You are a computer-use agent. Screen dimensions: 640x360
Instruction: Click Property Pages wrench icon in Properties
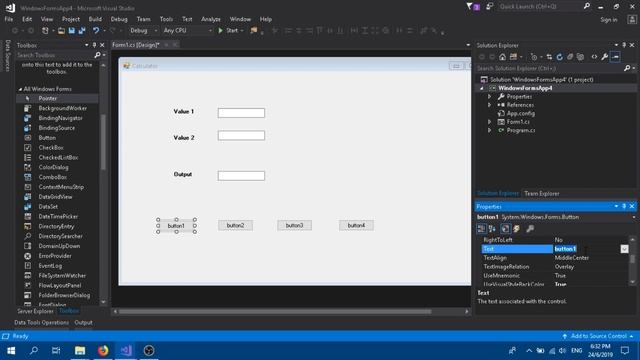tap(530, 229)
